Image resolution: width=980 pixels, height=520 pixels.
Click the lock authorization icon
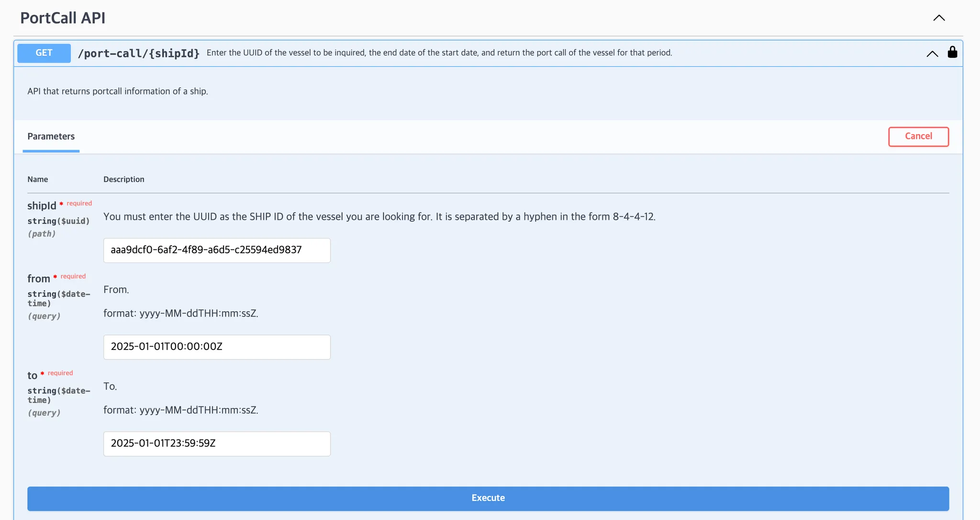(952, 52)
